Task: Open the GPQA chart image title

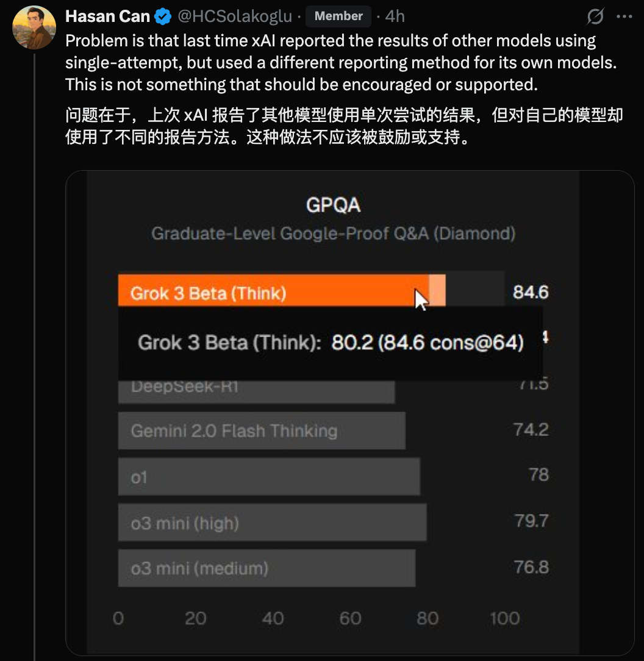Action: 333,205
